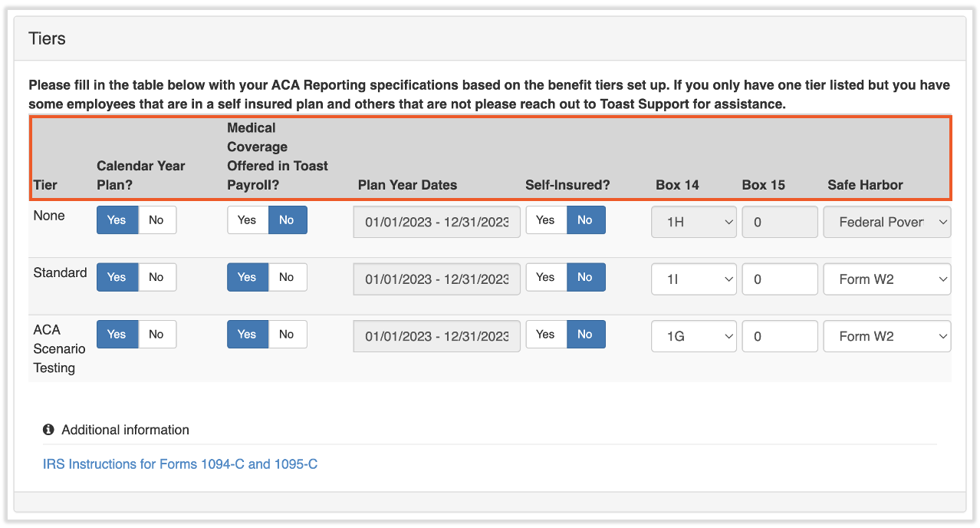
Task: Set Standard tier Calendar Year Plan to No
Action: (x=156, y=277)
